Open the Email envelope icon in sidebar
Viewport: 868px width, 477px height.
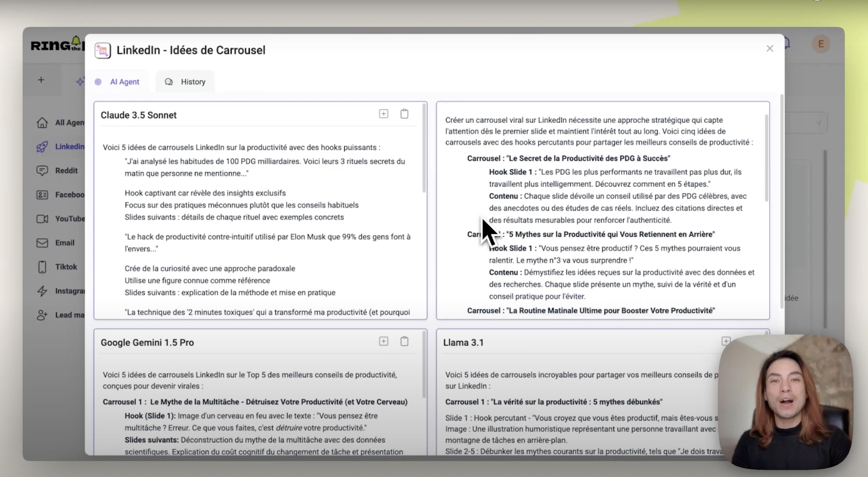pyautogui.click(x=42, y=243)
